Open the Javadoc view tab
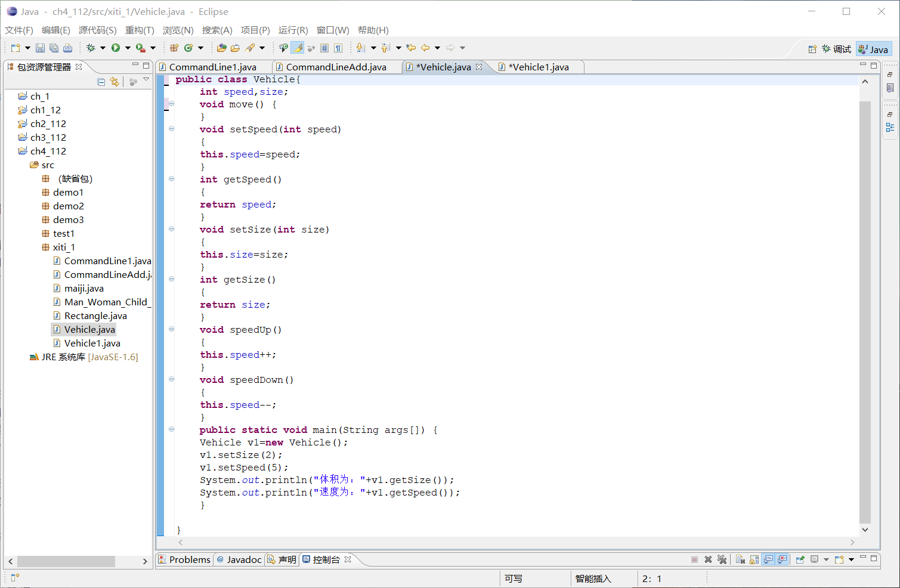The height and width of the screenshot is (588, 900). [x=239, y=559]
